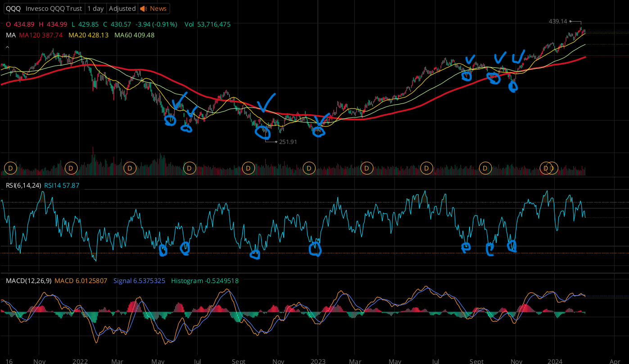Viewport: 629px width, 364px height.
Task: Select the MA60 409.48 legend entry
Action: [135, 35]
